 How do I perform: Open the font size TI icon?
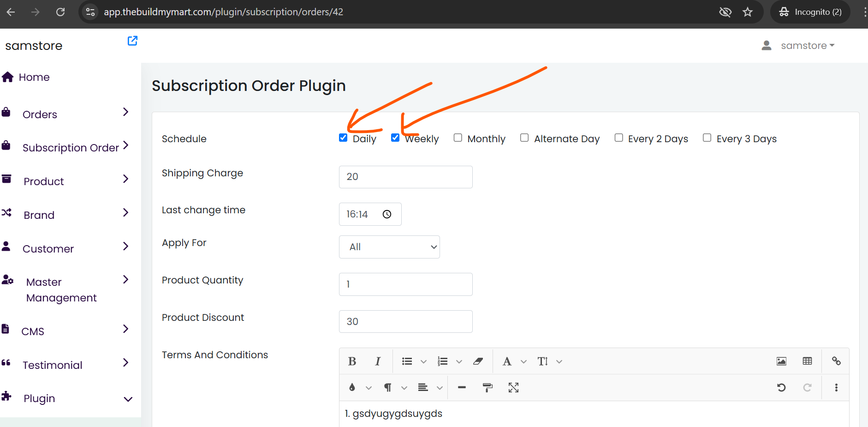(x=543, y=361)
